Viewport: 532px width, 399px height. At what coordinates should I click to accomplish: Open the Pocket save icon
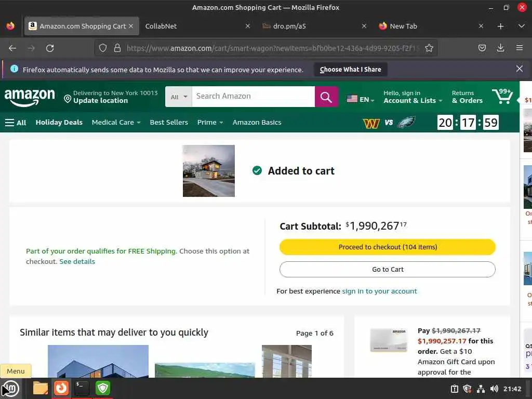click(x=482, y=48)
